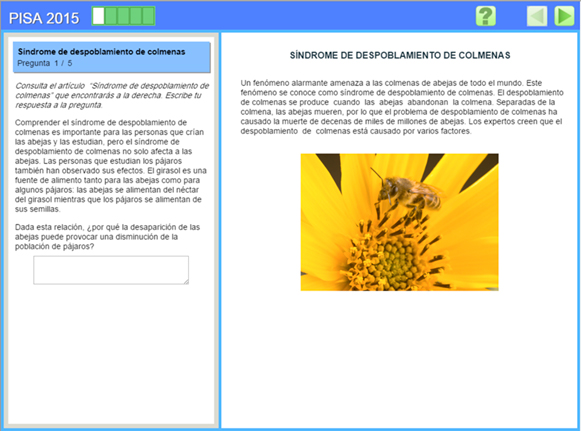Image resolution: width=581 pixels, height=431 pixels.
Task: Click the paragraph beginning Comprender el síndrome
Action: pyautogui.click(x=110, y=166)
